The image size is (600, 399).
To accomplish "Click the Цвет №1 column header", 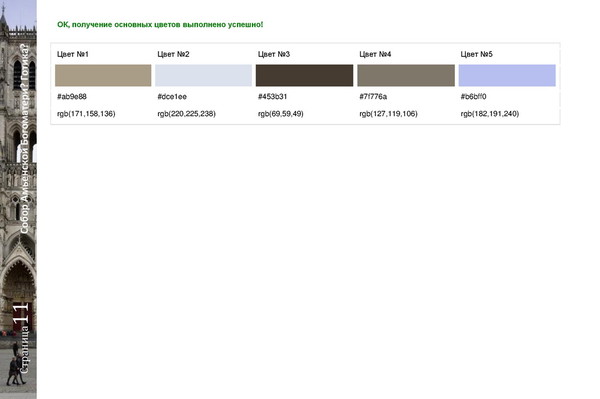I will [x=73, y=54].
